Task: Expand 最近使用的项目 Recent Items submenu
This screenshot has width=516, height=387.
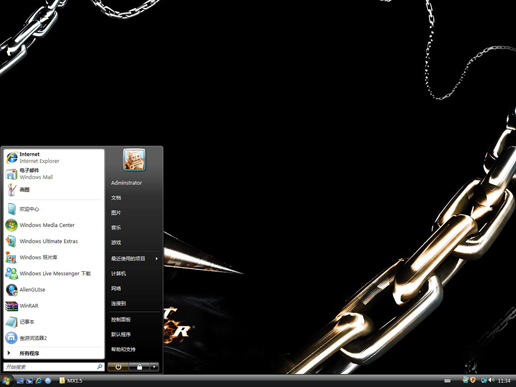Action: pyautogui.click(x=134, y=258)
